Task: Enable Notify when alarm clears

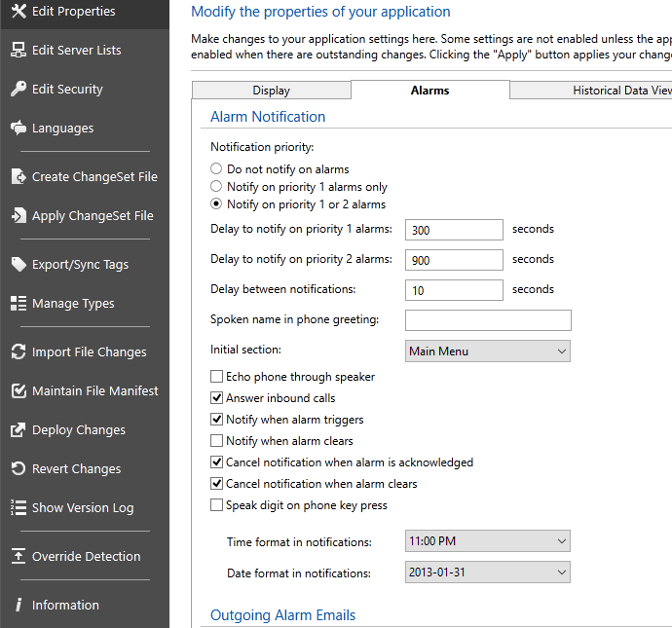Action: pos(217,441)
